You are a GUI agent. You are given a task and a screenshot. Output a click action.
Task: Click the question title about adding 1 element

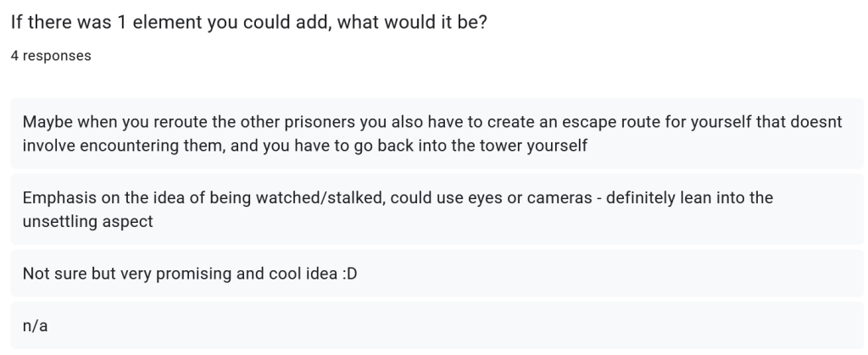(x=249, y=22)
